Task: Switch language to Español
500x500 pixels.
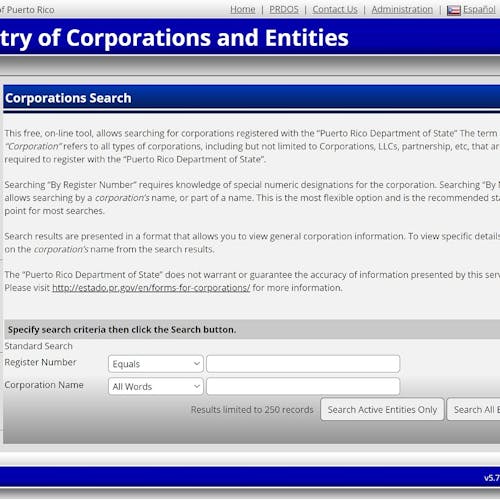Action: 479,9
